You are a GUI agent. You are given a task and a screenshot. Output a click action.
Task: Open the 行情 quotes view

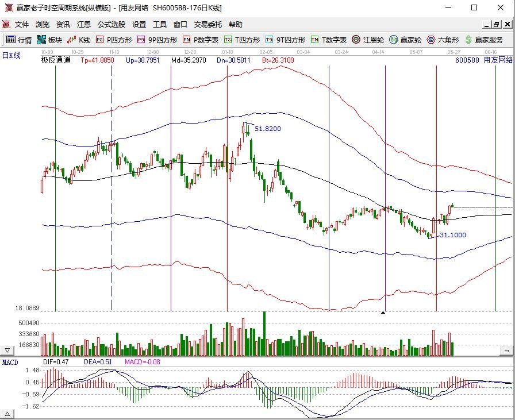(x=19, y=40)
